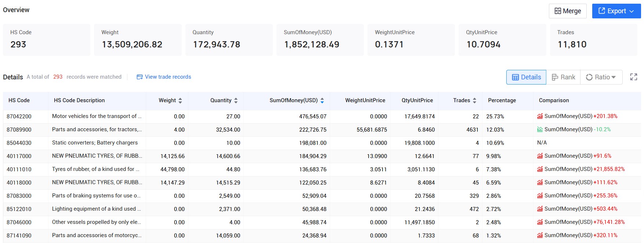Click the chart icon next to +503.44%
The height and width of the screenshot is (243, 644).
pyautogui.click(x=540, y=209)
